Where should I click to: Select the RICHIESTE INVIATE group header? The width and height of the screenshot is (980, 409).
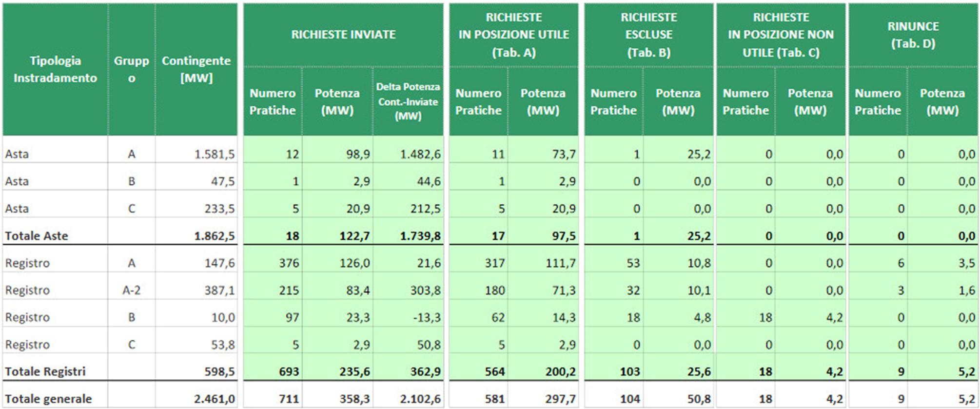tap(343, 35)
